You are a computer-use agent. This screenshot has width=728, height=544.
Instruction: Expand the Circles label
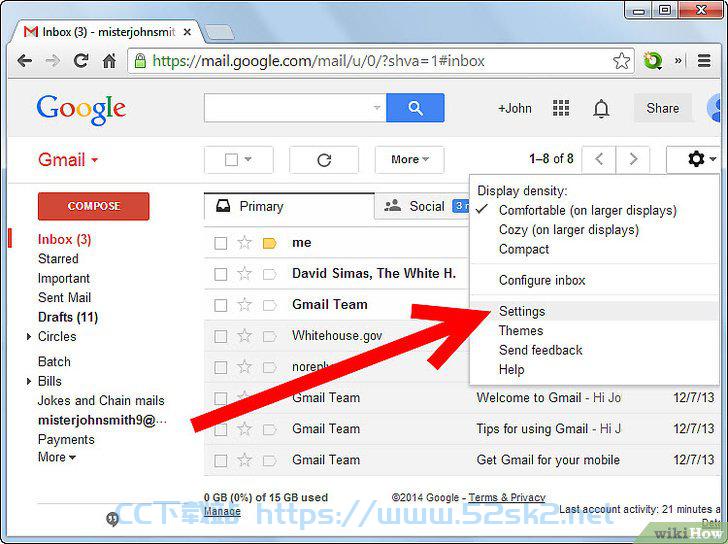pyautogui.click(x=29, y=337)
